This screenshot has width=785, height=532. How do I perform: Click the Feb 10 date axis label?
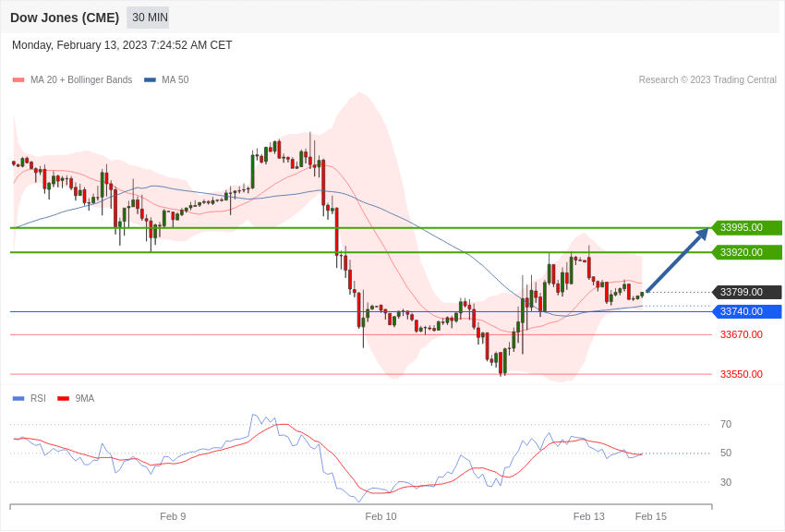pyautogui.click(x=380, y=516)
